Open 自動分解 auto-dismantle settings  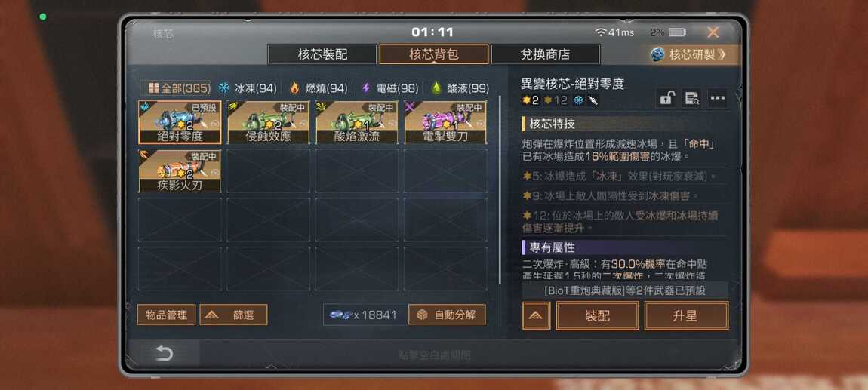(447, 315)
